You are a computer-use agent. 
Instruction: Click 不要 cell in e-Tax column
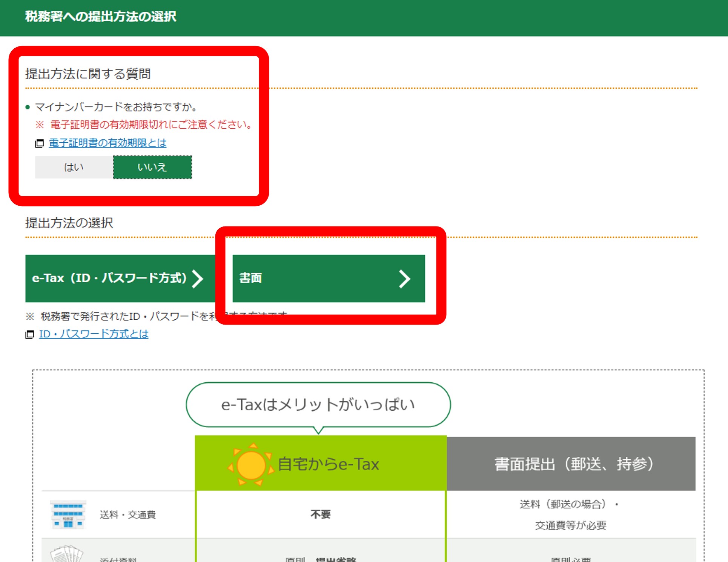[x=320, y=514]
